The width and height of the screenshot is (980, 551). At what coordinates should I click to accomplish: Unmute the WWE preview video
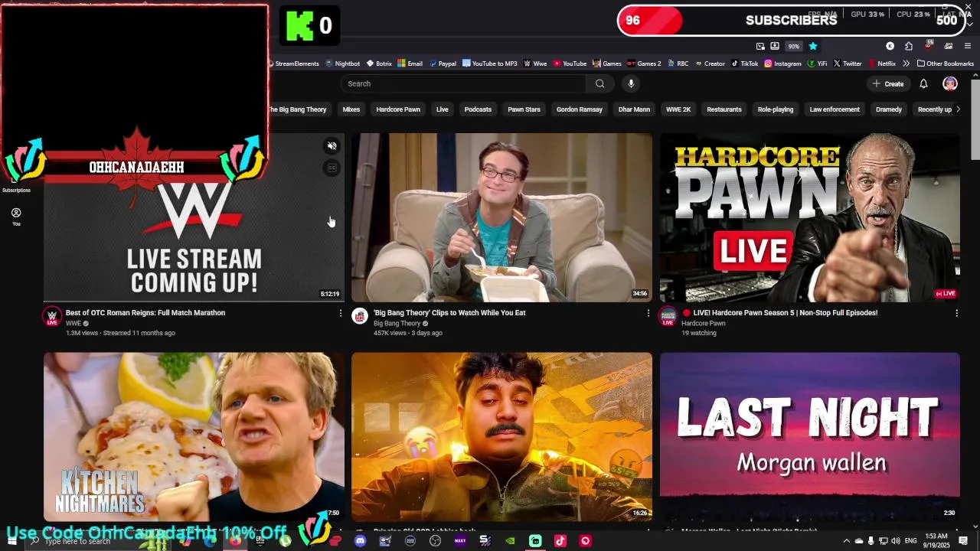[x=332, y=146]
